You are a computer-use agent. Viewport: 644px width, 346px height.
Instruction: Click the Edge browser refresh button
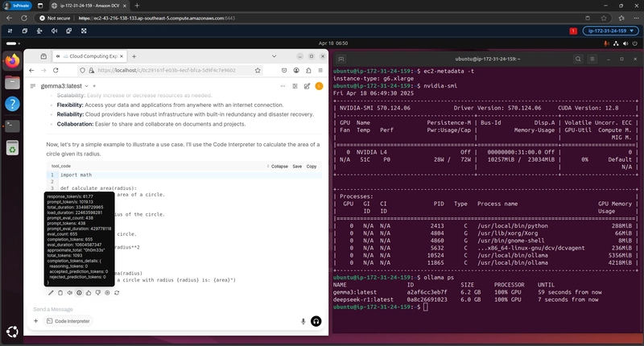pyautogui.click(x=24, y=18)
